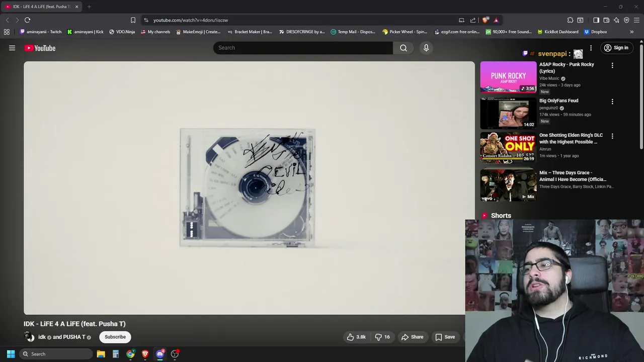
Task: Open browser main hamburger menu
Action: click(x=637, y=20)
